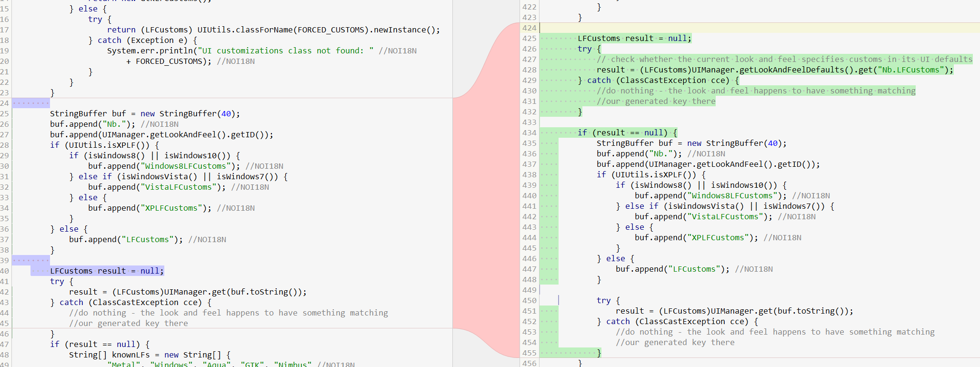The width and height of the screenshot is (980, 367).
Task: Click "LFCustoms result = null;" on right line 425
Action: [634, 38]
